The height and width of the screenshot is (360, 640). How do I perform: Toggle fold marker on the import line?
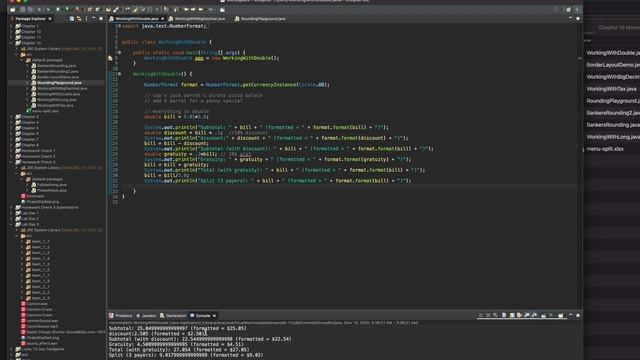pos(119,26)
